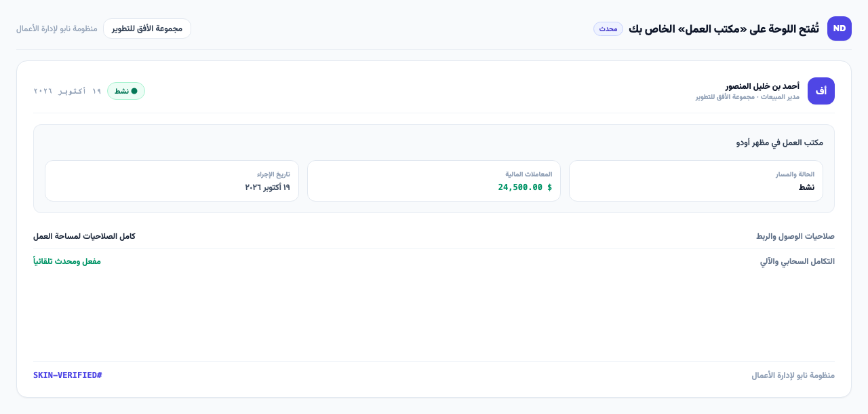This screenshot has width=868, height=414.
Task: Select the تاريخ الإجراء card
Action: tap(172, 181)
